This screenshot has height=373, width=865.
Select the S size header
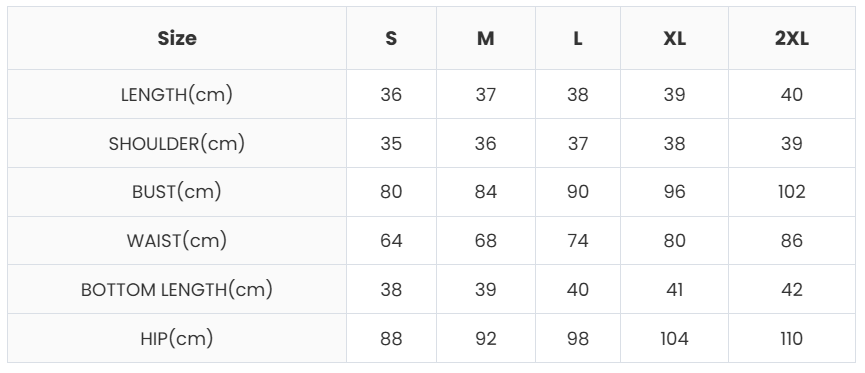pos(391,39)
